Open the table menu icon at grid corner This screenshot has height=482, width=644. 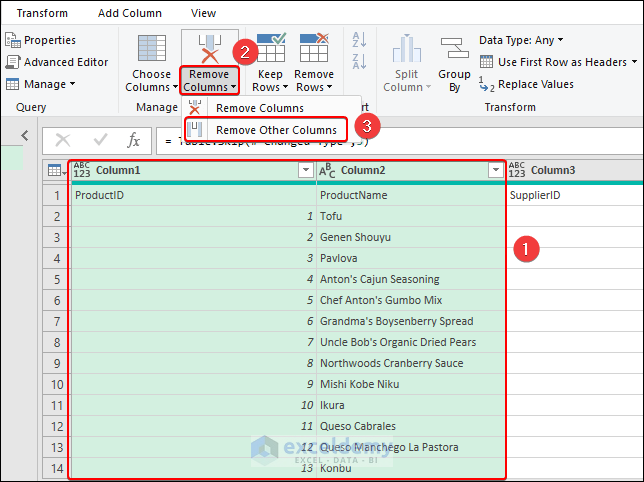click(57, 170)
